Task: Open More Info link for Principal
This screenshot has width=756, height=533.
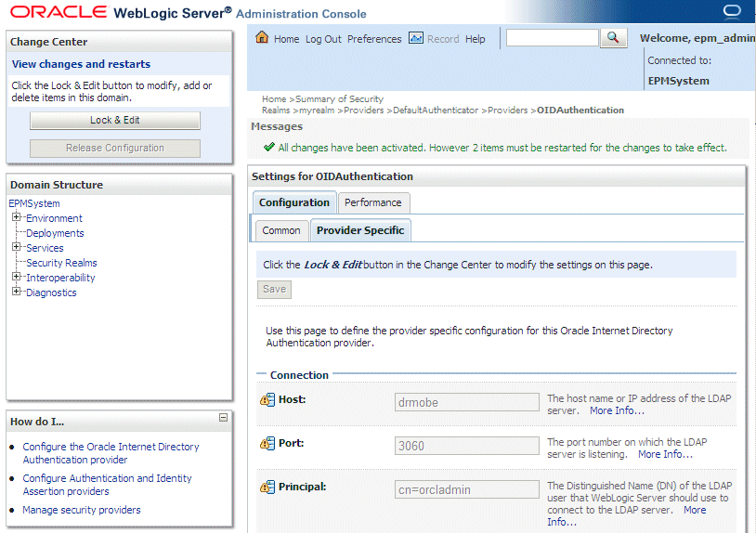Action: [x=695, y=510]
